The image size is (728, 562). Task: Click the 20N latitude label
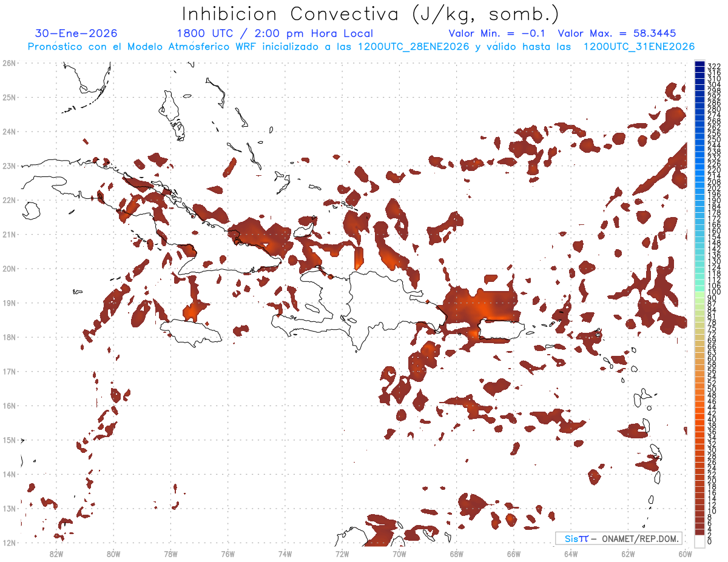pos(9,269)
